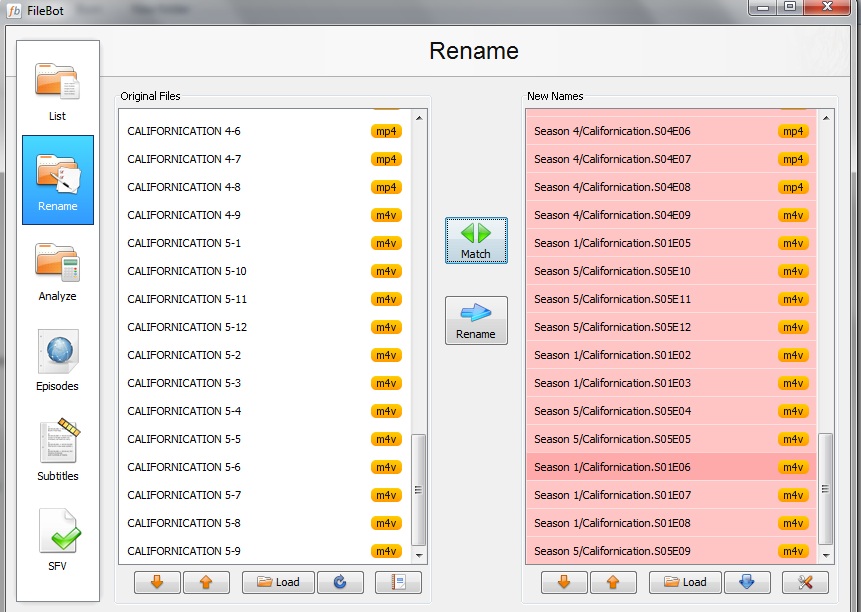Open history notebook icon under Original Files
Viewport: 861px width, 612px height.
click(x=398, y=582)
